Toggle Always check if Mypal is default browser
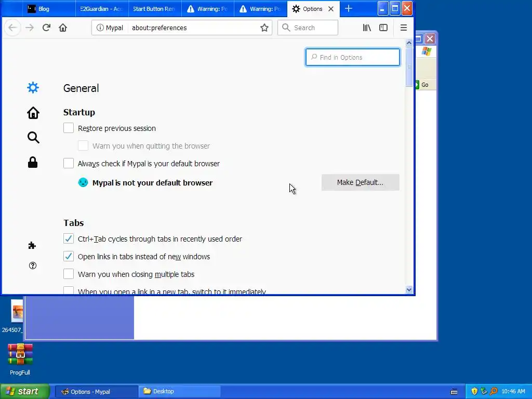The image size is (532, 399). (69, 163)
